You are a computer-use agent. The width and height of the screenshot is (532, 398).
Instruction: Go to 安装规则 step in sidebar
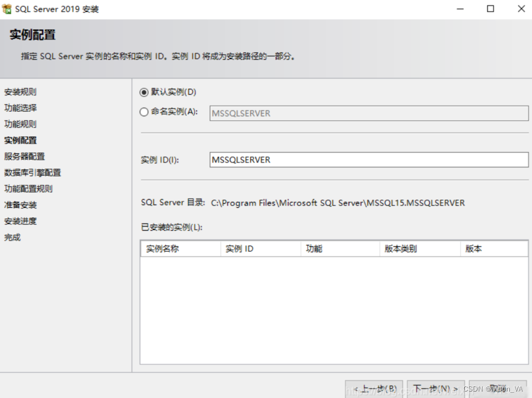coord(21,92)
